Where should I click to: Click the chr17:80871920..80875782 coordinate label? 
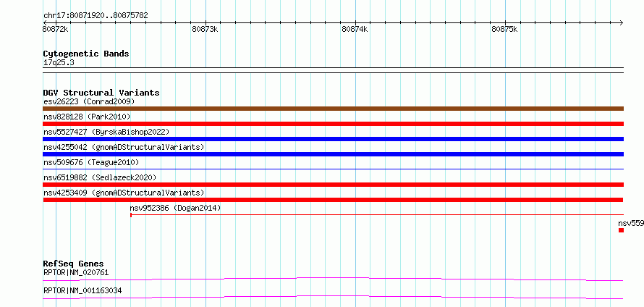pos(96,16)
